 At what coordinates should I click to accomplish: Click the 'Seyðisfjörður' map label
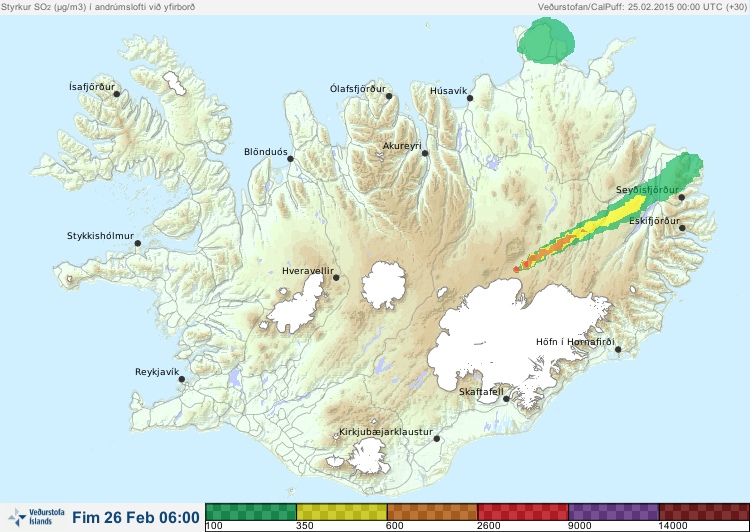(x=647, y=190)
